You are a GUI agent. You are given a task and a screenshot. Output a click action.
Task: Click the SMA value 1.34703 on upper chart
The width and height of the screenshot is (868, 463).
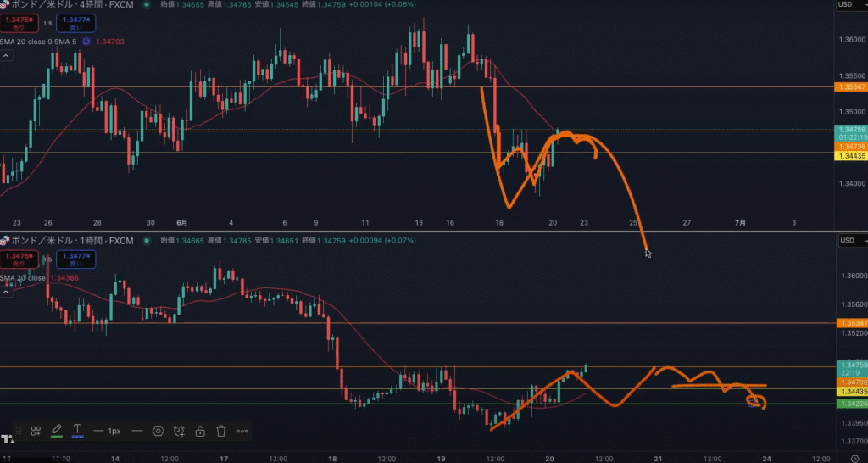point(109,41)
